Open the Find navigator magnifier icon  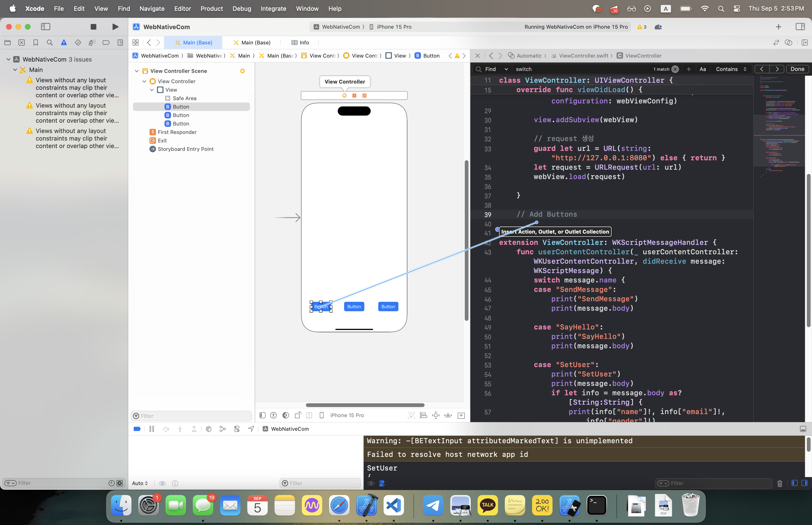click(x=50, y=43)
